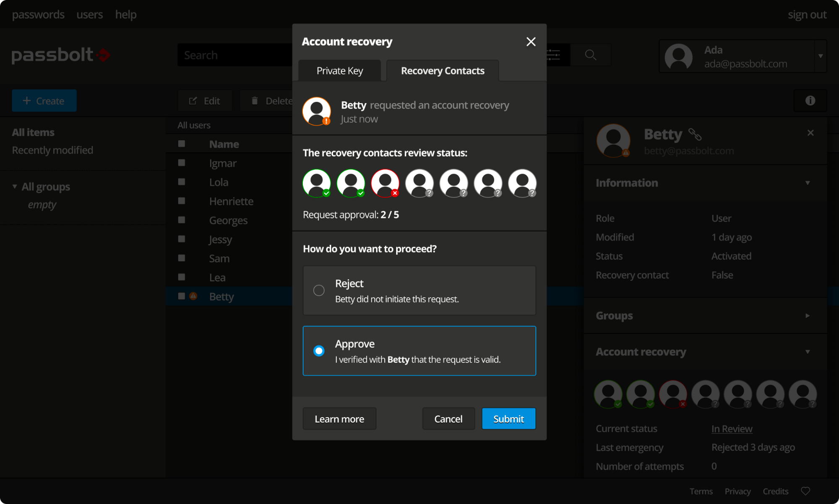Screen dimensions: 839x504
Task: Switch to the Private Key tab
Action: [x=339, y=71]
